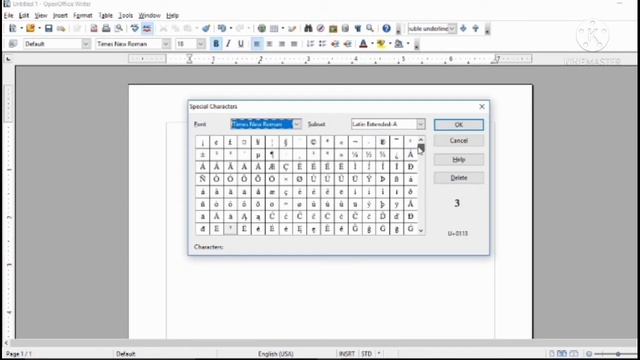Click the Insert Table icon
This screenshot has width=640, height=360.
(274, 28)
